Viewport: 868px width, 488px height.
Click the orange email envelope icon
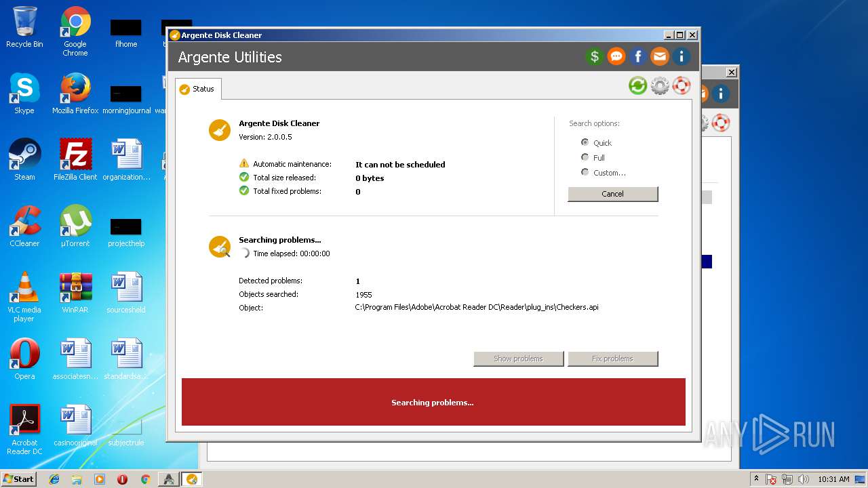(660, 57)
